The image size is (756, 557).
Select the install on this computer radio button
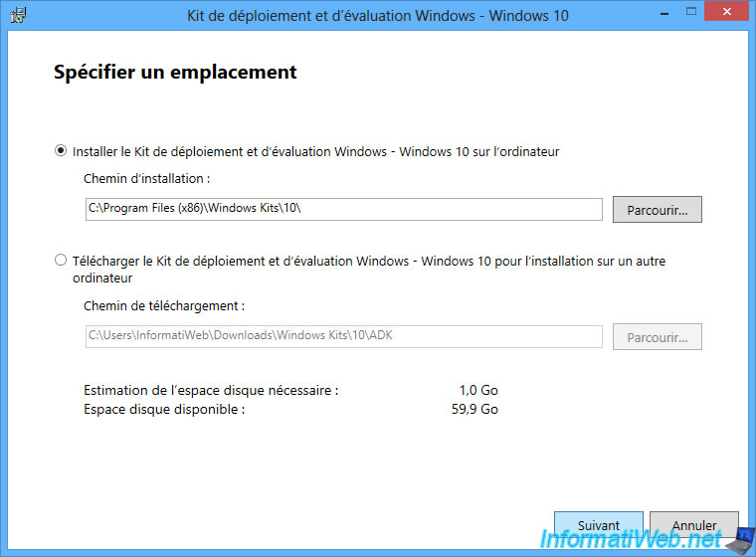pos(61,152)
